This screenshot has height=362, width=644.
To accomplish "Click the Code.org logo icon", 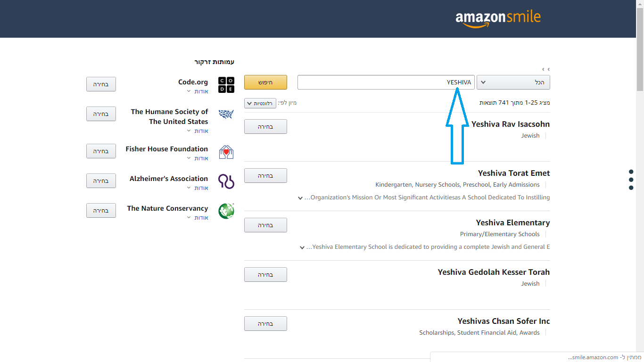I will (226, 85).
